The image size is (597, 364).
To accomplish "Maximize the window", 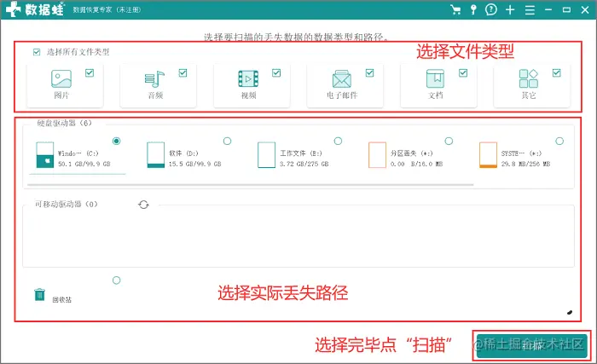I will [566, 10].
